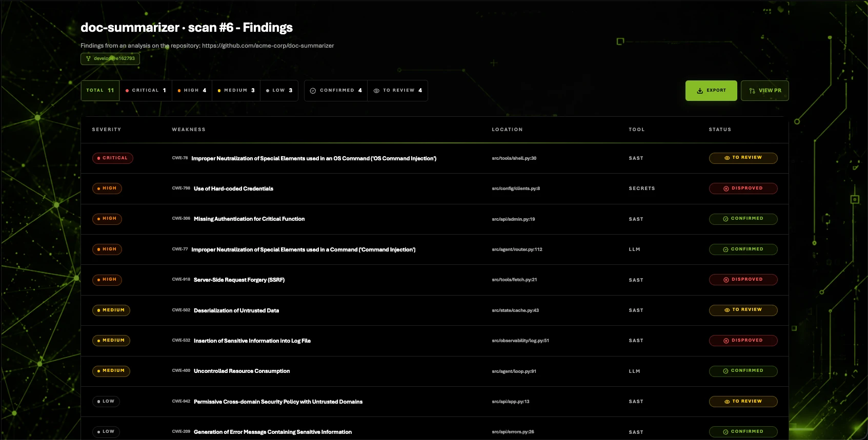Open the 'Server-Side Request Forgery (SSRF)' finding
Screen dimensions: 868x440
tap(239, 280)
